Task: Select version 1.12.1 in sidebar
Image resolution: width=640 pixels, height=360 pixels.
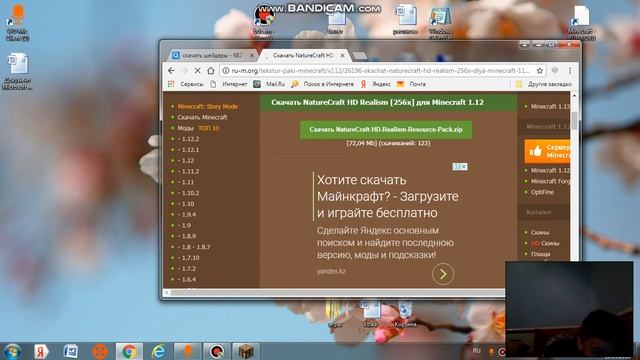Action: (189, 150)
